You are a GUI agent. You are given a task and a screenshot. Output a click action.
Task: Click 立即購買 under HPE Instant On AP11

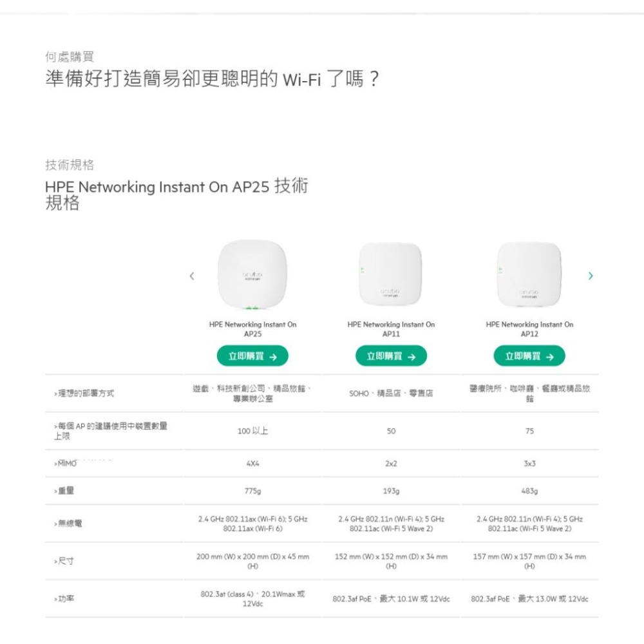pyautogui.click(x=391, y=355)
